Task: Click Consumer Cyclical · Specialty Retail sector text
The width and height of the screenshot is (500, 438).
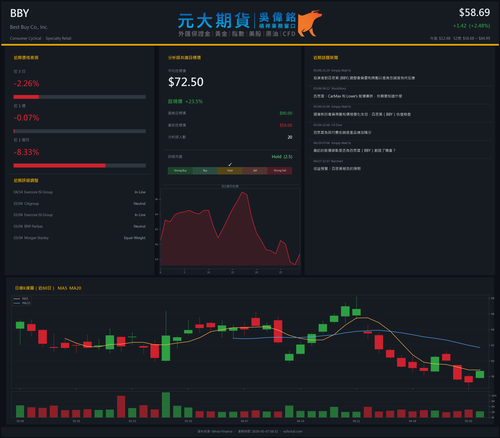Action: [40, 38]
